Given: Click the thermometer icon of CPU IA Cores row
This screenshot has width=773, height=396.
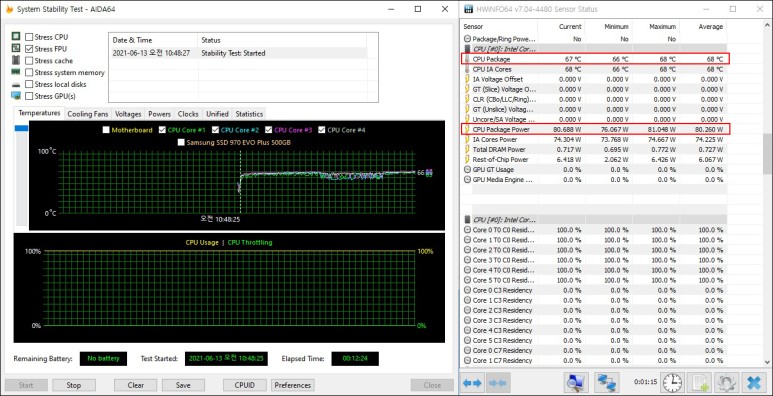Looking at the screenshot, I should (x=467, y=69).
